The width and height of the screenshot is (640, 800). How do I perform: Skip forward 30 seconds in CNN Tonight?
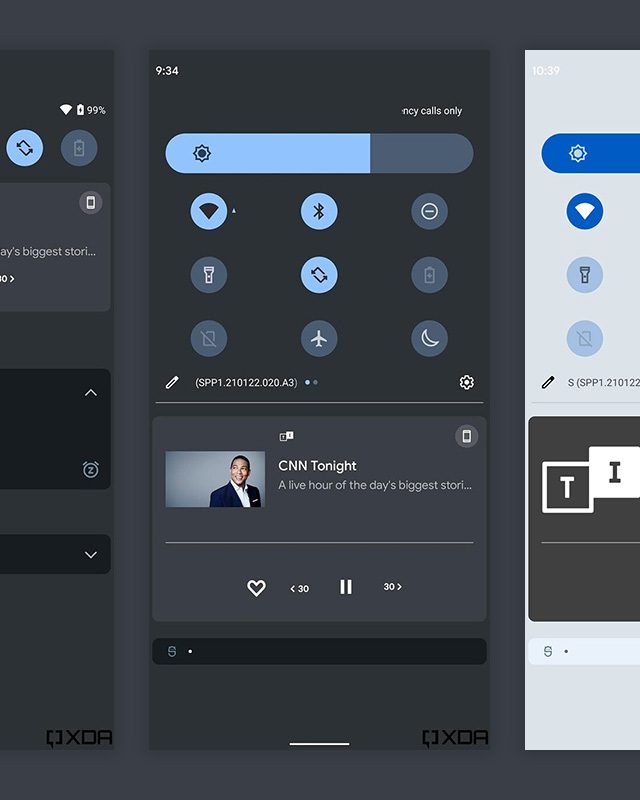(392, 587)
